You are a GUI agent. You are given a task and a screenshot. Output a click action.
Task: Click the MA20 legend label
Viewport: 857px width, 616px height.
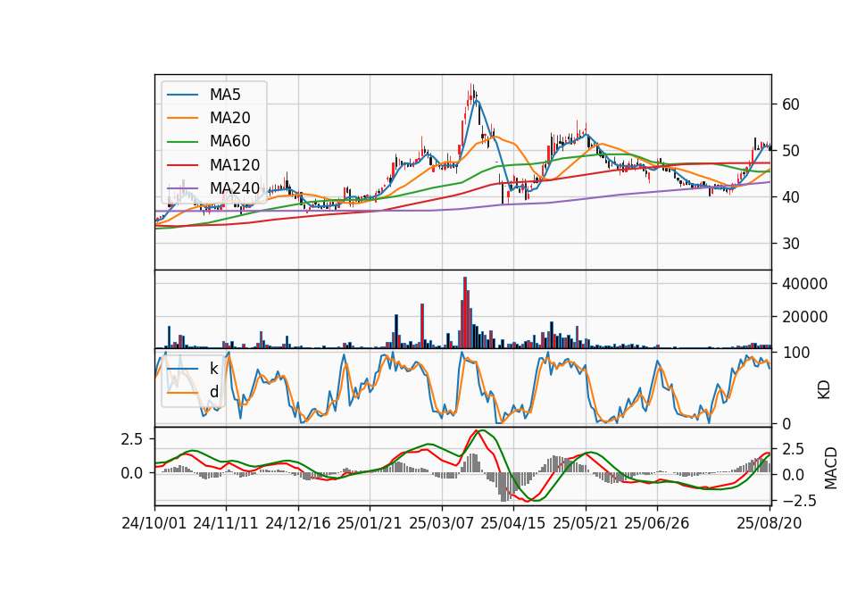pyautogui.click(x=229, y=118)
